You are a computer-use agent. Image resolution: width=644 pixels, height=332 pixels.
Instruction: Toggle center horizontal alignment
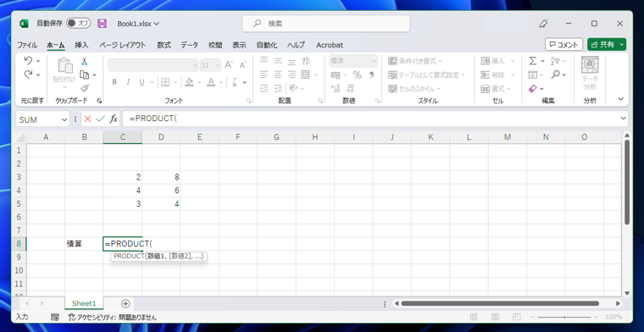pos(278,75)
